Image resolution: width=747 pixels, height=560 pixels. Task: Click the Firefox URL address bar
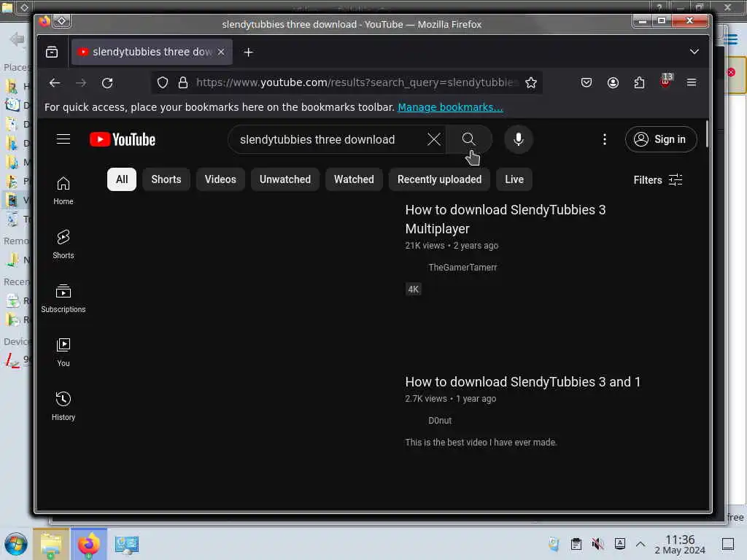pos(355,83)
